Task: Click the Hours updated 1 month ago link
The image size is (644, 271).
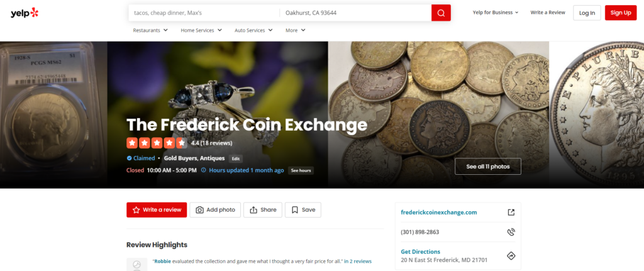Action: coord(247,170)
